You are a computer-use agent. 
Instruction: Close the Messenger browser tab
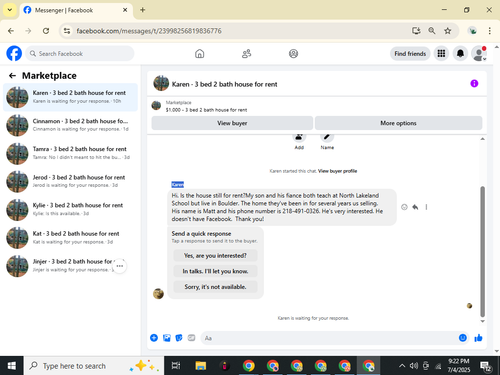point(125,10)
